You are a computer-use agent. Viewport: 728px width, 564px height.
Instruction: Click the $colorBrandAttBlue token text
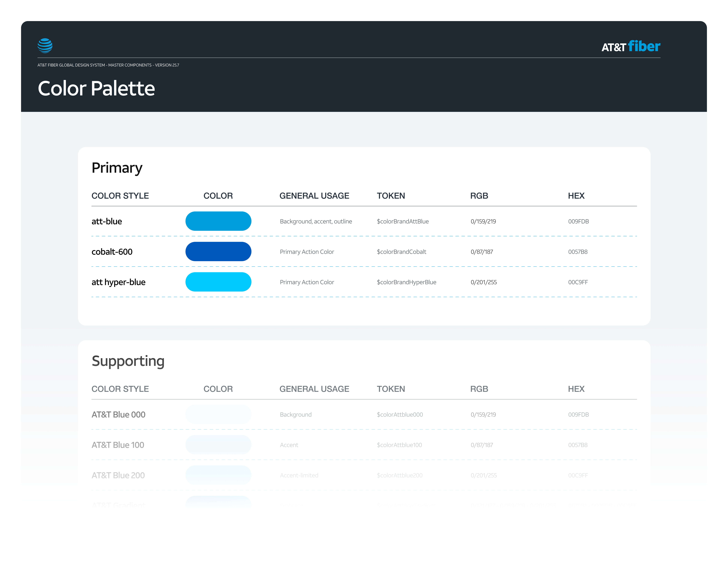tap(403, 222)
